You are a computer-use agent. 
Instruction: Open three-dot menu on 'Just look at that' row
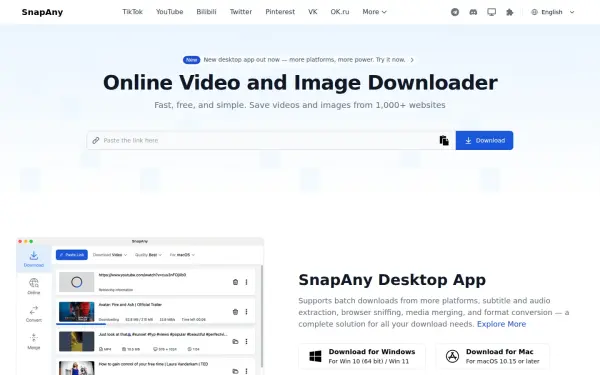pyautogui.click(x=246, y=341)
